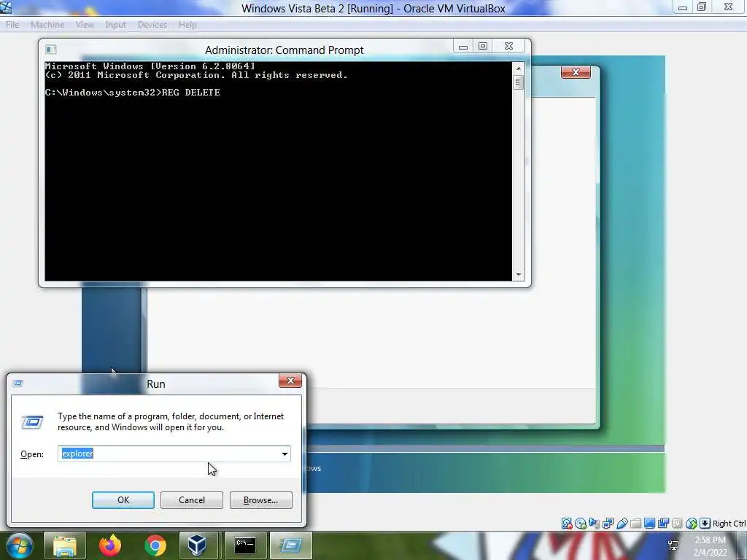Click the shared folders status icon
Screen dimensions: 747x560
point(635,524)
